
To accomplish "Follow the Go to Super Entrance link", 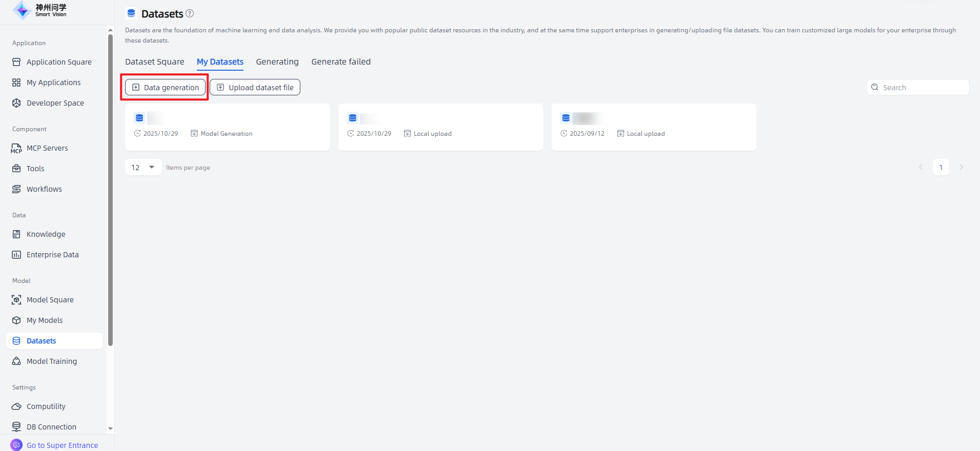I will (x=62, y=445).
